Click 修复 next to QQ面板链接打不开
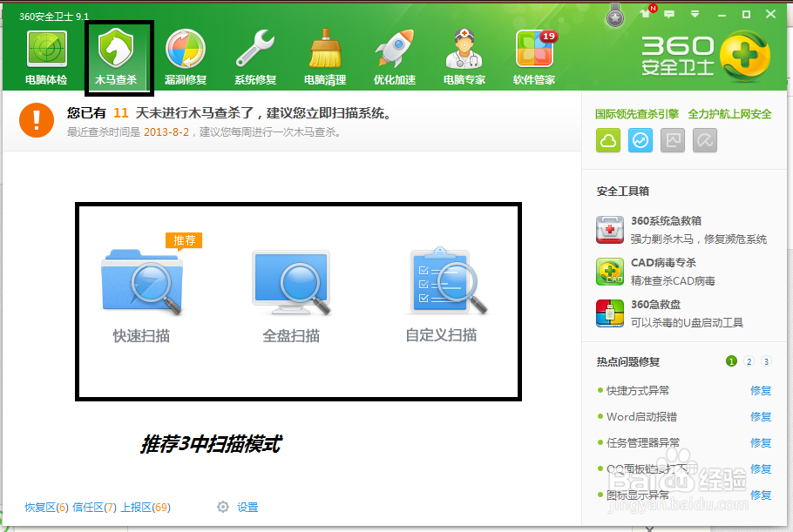This screenshot has width=793, height=532. (x=761, y=468)
